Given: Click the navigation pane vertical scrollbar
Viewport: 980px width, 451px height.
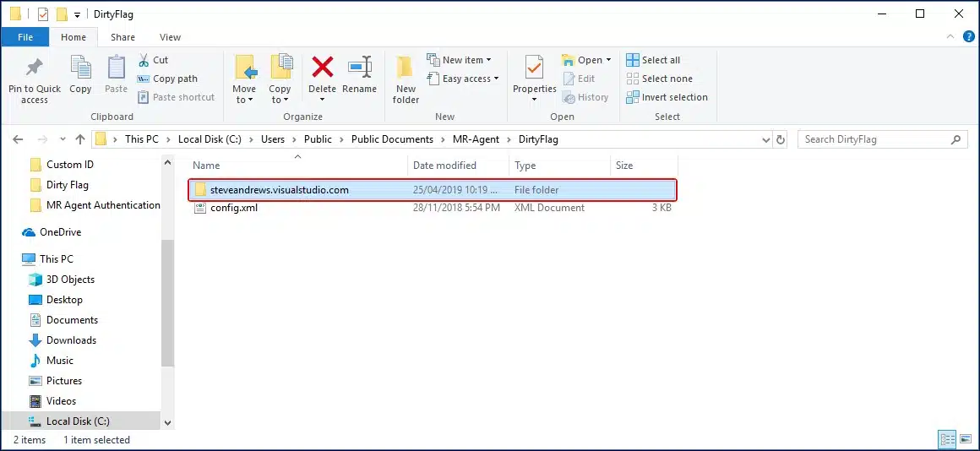Looking at the screenshot, I should (x=167, y=304).
